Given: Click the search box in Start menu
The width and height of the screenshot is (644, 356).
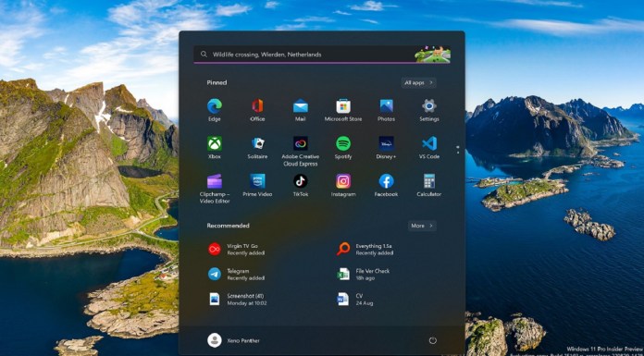Looking at the screenshot, I should coord(322,55).
